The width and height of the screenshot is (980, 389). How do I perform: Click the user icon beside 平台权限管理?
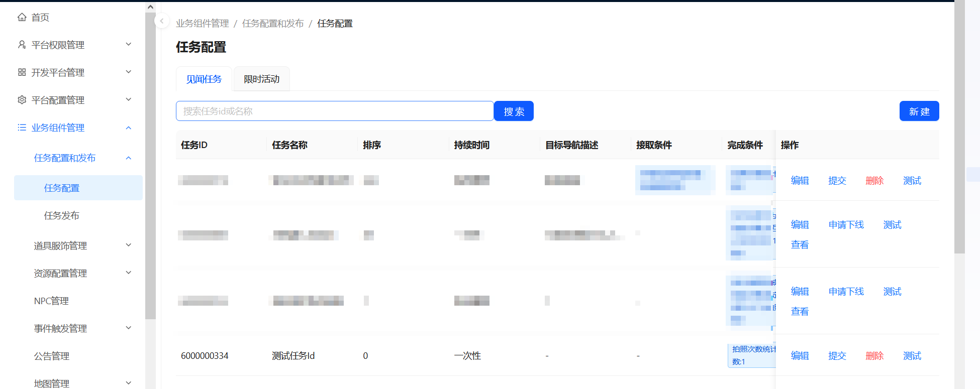[x=22, y=45]
